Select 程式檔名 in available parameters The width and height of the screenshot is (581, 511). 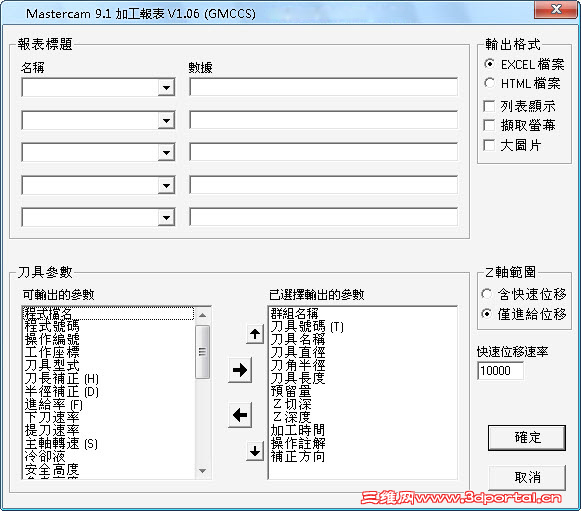tap(108, 313)
